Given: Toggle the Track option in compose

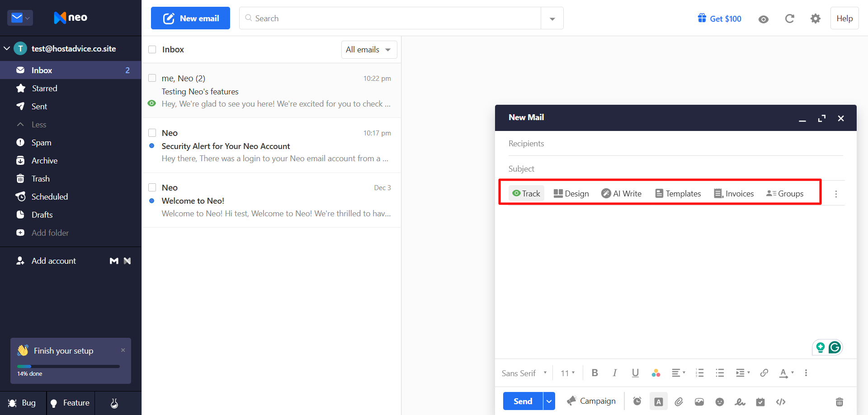Looking at the screenshot, I should point(526,193).
